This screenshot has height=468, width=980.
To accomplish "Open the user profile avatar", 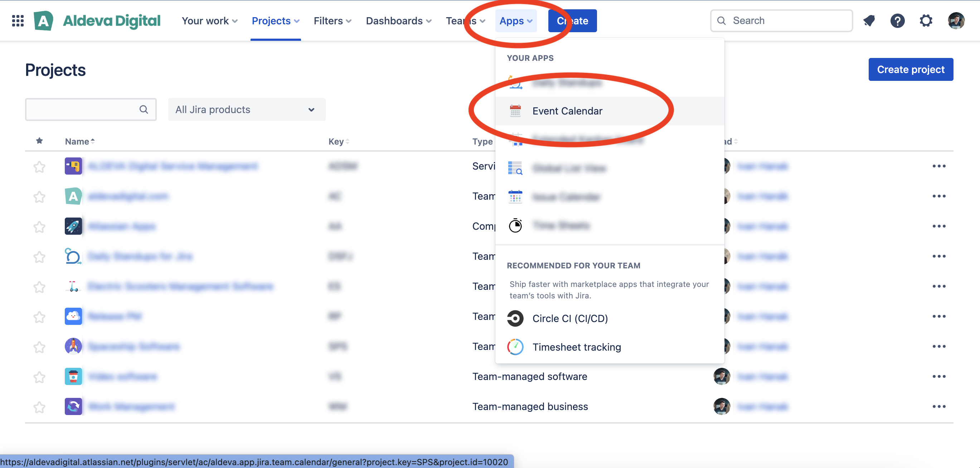I will [x=956, y=21].
